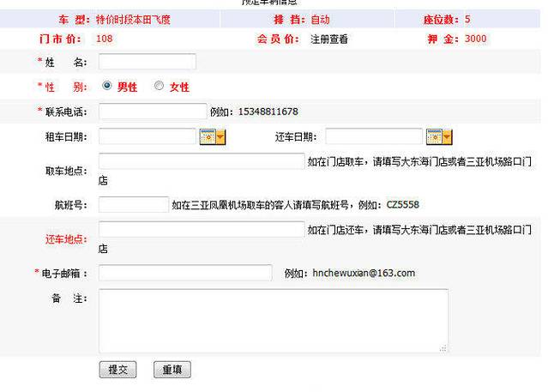This screenshot has height=392, width=548.
Task: Open calendar icon for 还车日期 return date
Action: pos(433,136)
